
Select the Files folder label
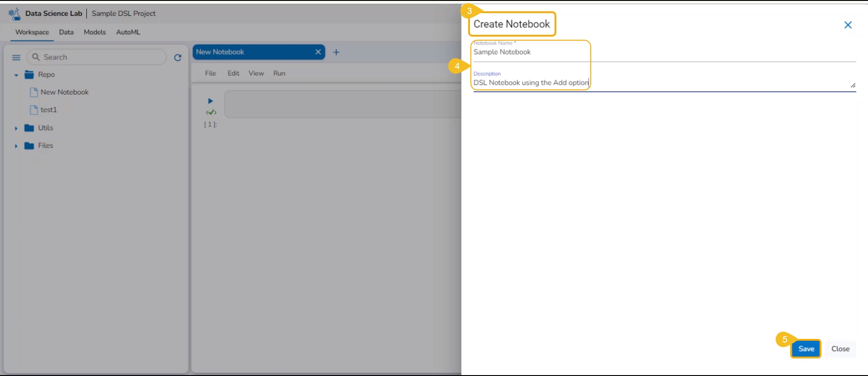tap(46, 146)
